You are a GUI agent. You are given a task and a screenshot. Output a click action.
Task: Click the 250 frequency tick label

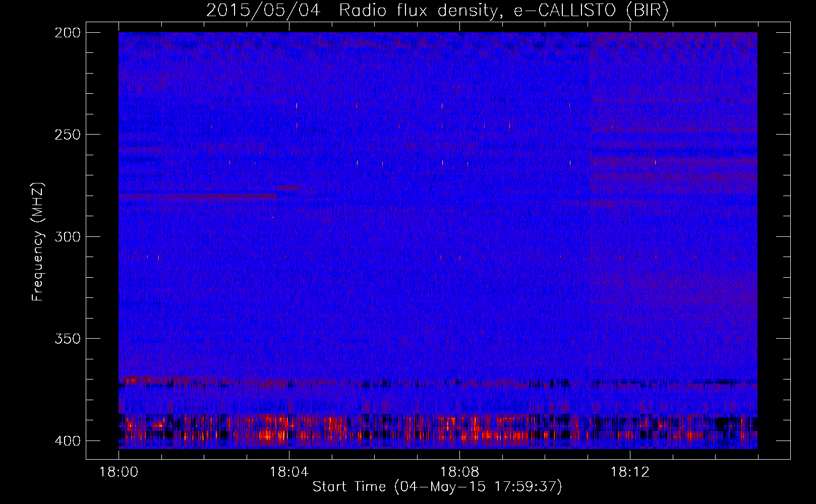coord(68,135)
